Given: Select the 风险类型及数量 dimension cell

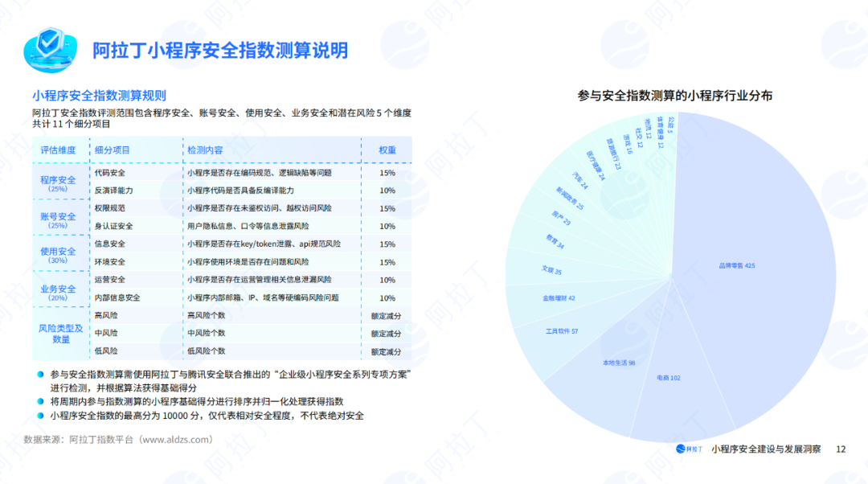Looking at the screenshot, I should [x=60, y=334].
